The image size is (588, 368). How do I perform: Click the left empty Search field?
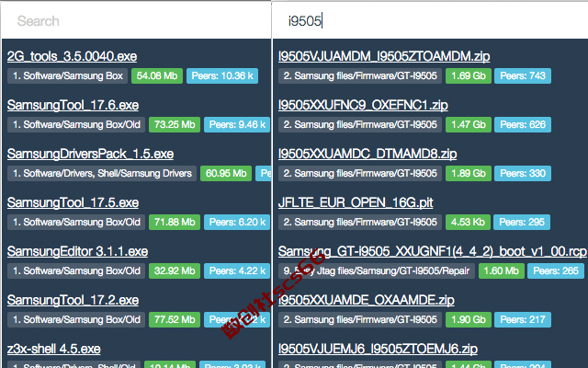136,20
